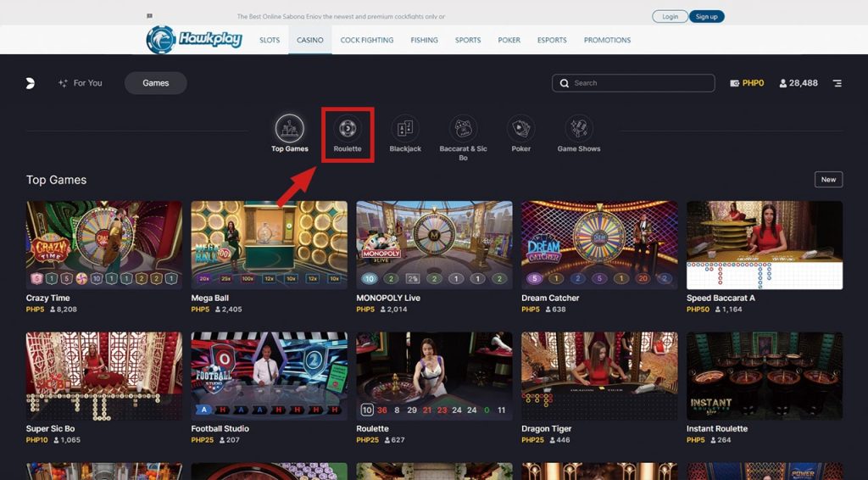The image size is (868, 480).
Task: Open the Crazy Time game thumbnail
Action: [x=104, y=245]
